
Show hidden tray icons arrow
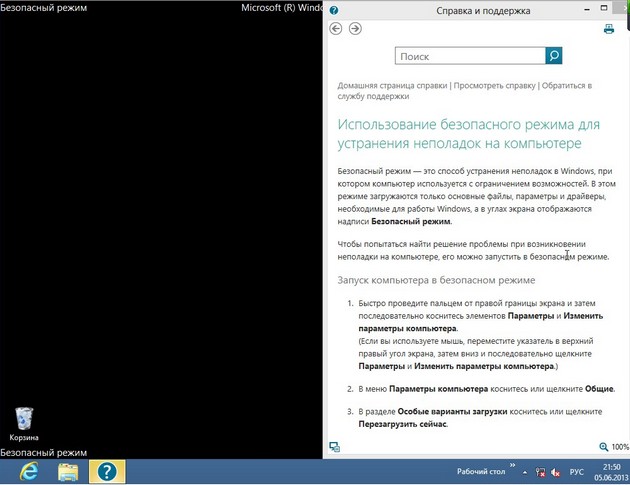(x=525, y=471)
